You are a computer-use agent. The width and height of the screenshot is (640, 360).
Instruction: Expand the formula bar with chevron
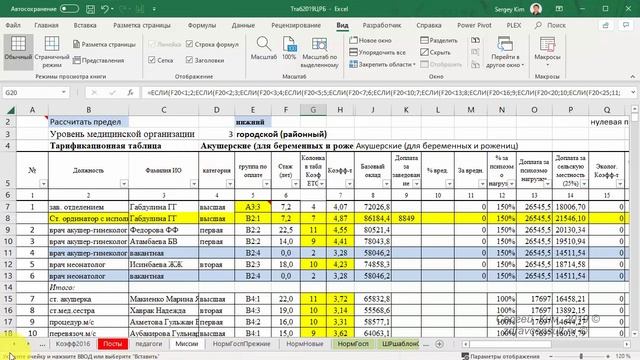pos(633,93)
